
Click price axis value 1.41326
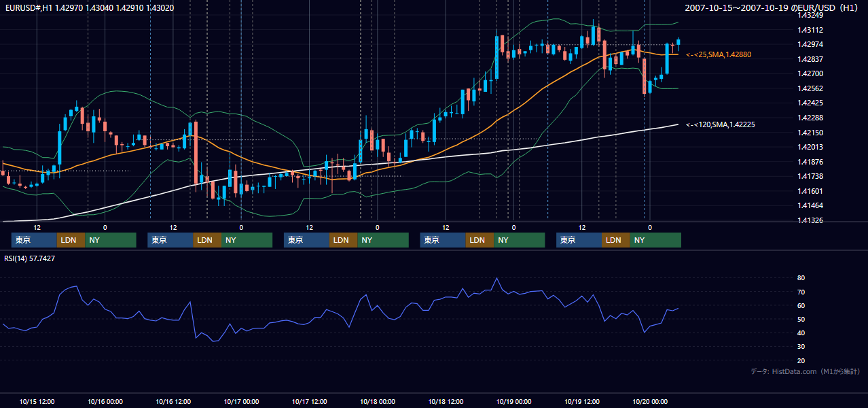coord(810,220)
